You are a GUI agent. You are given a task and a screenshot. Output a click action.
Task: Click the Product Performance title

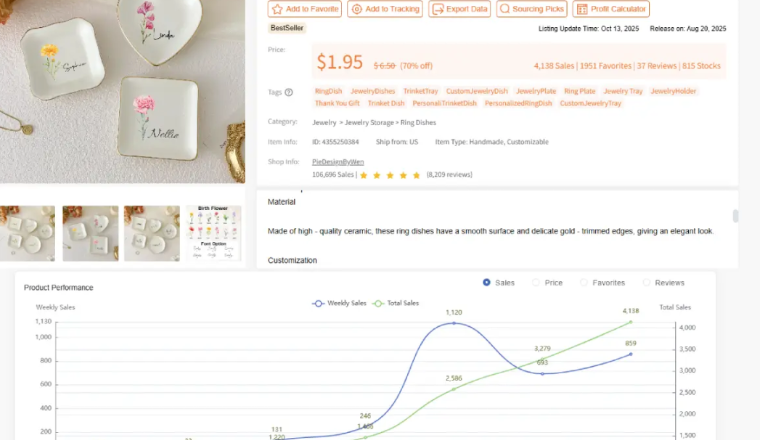point(58,288)
